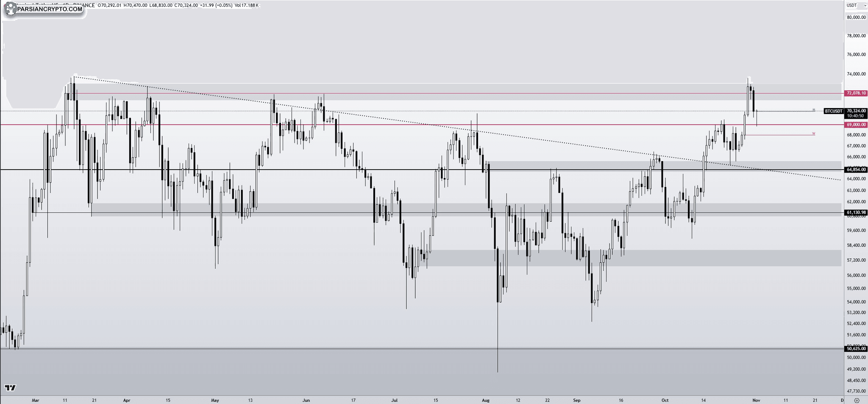
Task: Select the 61,130.98 horizontal line label
Action: [x=856, y=212]
